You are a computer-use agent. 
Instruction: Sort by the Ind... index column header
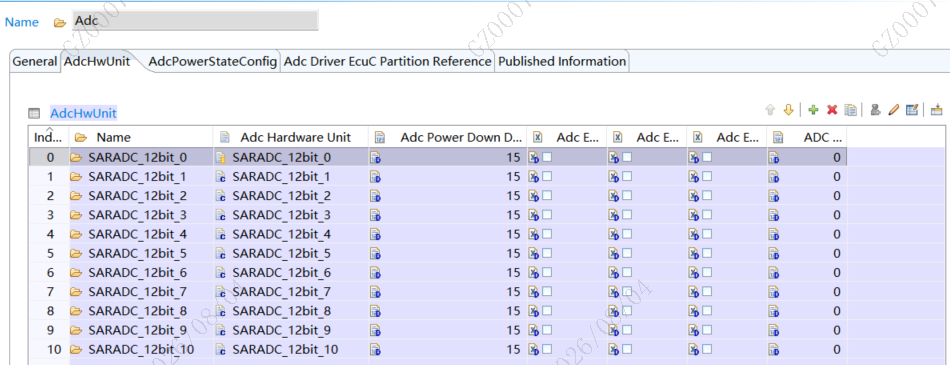tap(49, 138)
